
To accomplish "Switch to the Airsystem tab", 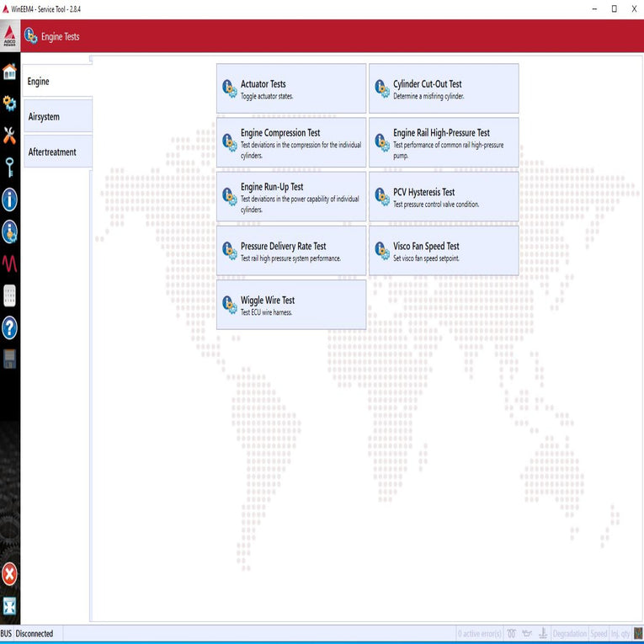I will click(57, 117).
